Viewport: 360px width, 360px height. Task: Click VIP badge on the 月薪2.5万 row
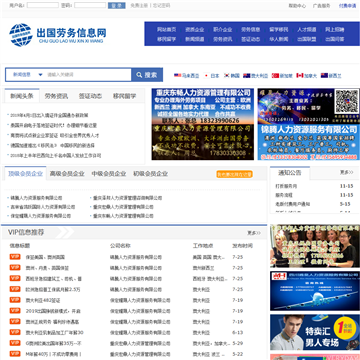click(15, 289)
